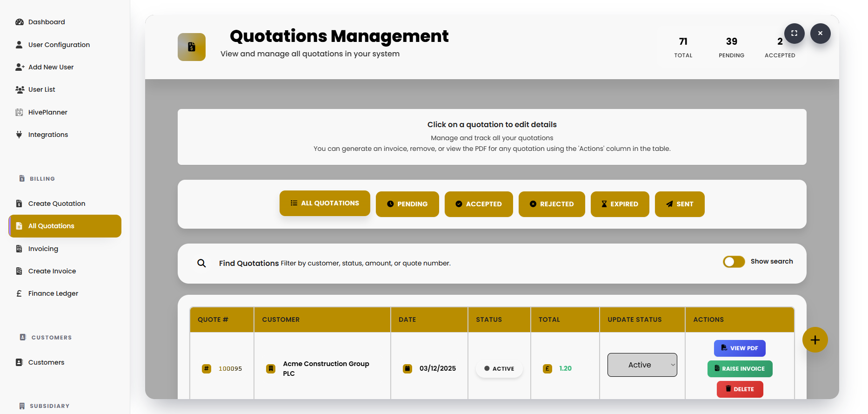The image size is (868, 414).
Task: Delete quotation 100095
Action: [740, 389]
